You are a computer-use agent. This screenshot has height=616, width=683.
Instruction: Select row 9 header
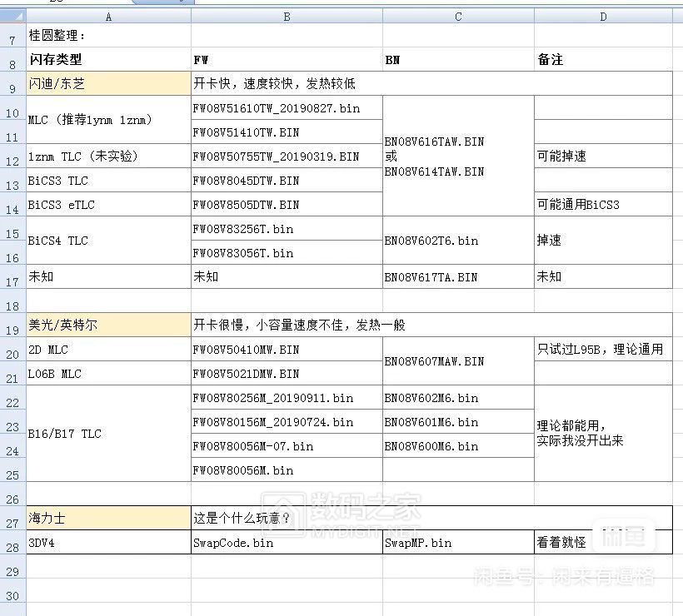12,83
